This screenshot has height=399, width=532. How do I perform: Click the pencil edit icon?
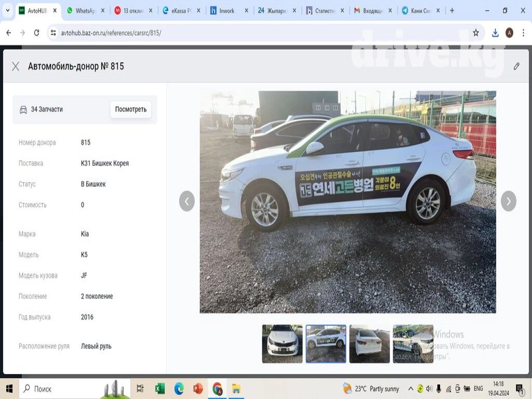tap(516, 66)
